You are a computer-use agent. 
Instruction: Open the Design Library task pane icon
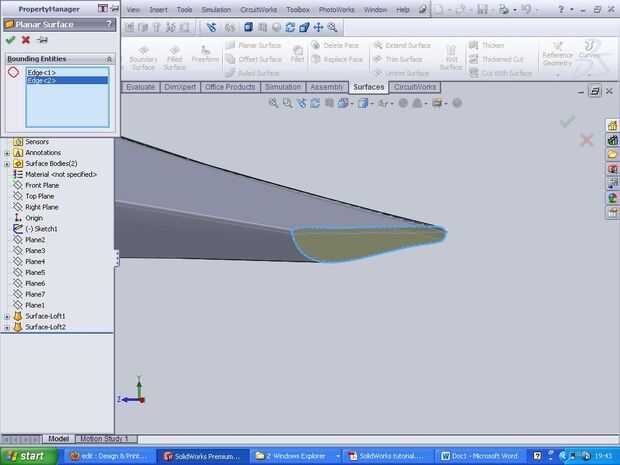point(612,140)
